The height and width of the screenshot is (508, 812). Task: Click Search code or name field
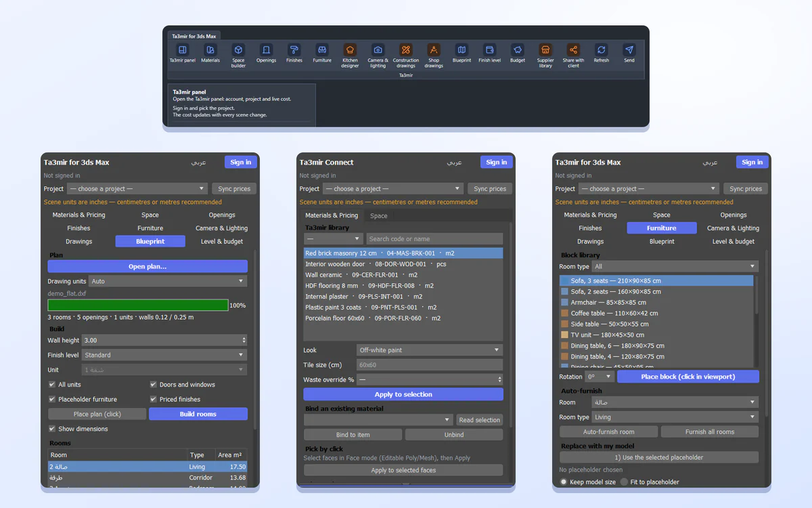point(434,239)
